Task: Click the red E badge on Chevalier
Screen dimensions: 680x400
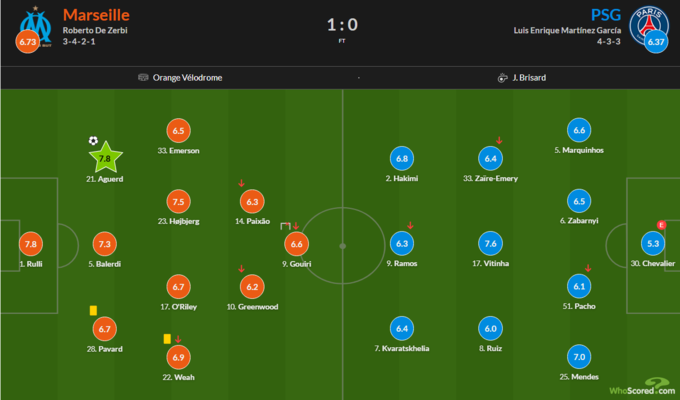Action: (x=661, y=225)
